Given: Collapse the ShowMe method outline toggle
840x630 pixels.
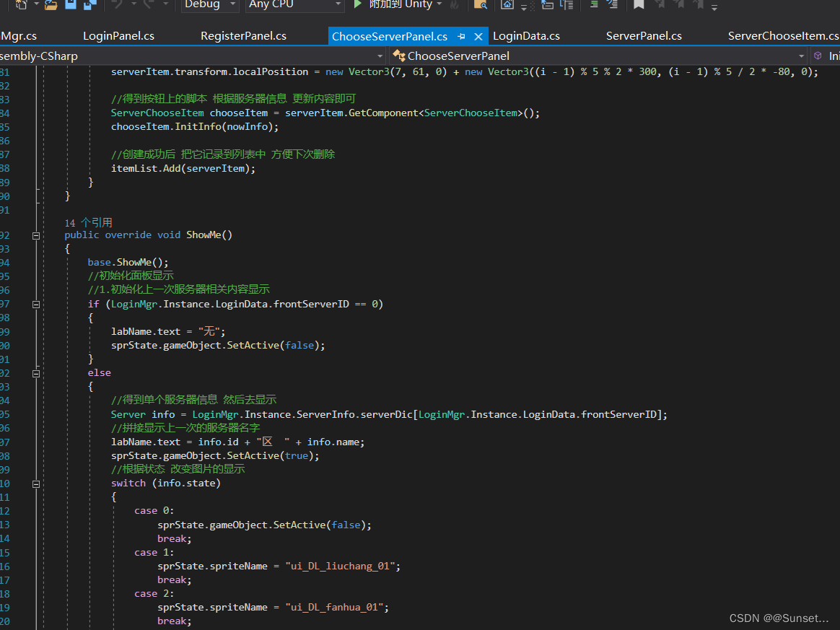Looking at the screenshot, I should tap(35, 235).
